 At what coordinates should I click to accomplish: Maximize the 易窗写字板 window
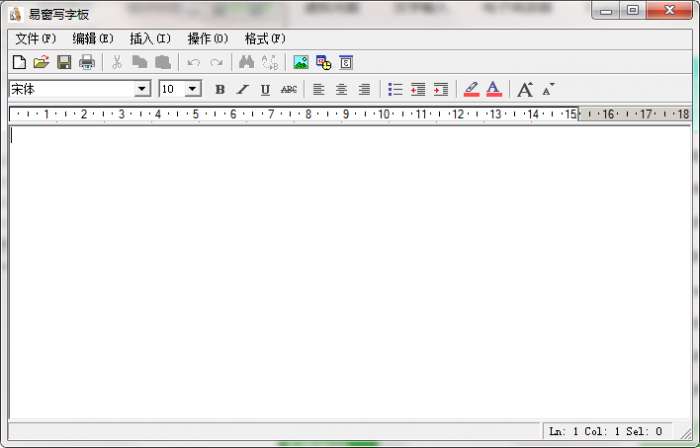point(633,10)
